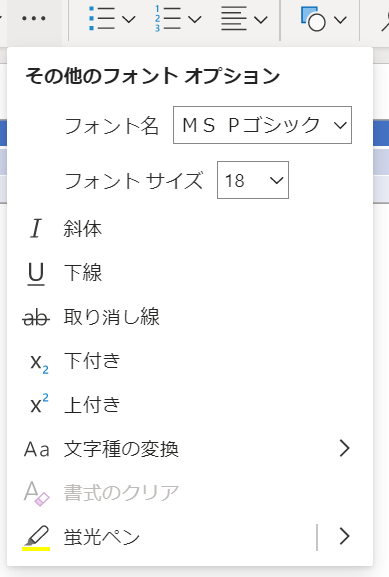Viewport: 389px width, 577px height.
Task: Expand bulleted list dropdown arrow
Action: [x=128, y=19]
